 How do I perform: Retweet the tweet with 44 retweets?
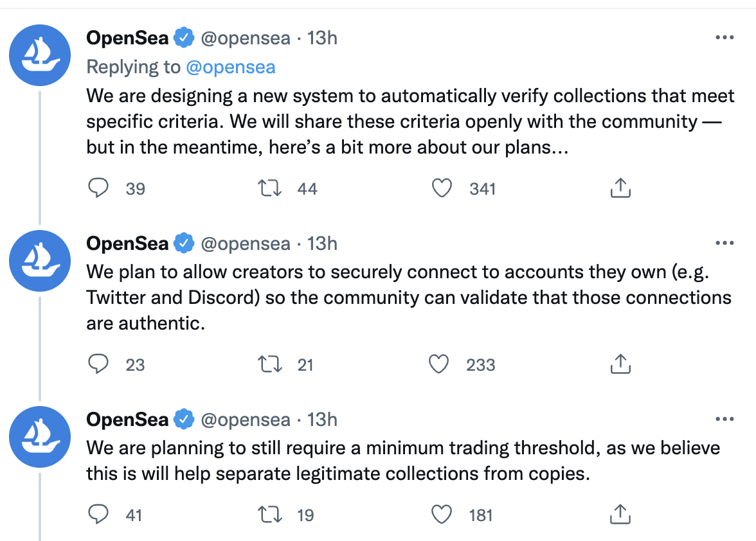[269, 188]
